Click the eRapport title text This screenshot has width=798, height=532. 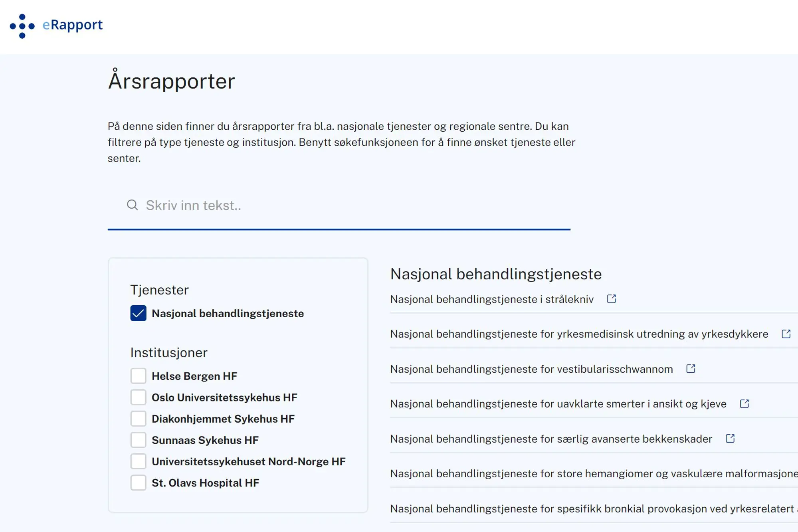click(73, 25)
